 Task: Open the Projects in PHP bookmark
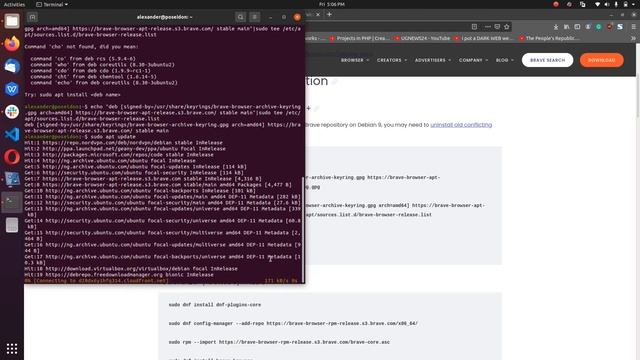click(359, 38)
